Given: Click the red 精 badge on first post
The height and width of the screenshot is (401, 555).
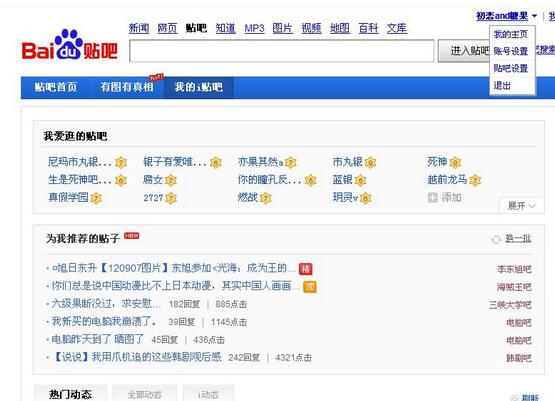Looking at the screenshot, I should point(305,269).
